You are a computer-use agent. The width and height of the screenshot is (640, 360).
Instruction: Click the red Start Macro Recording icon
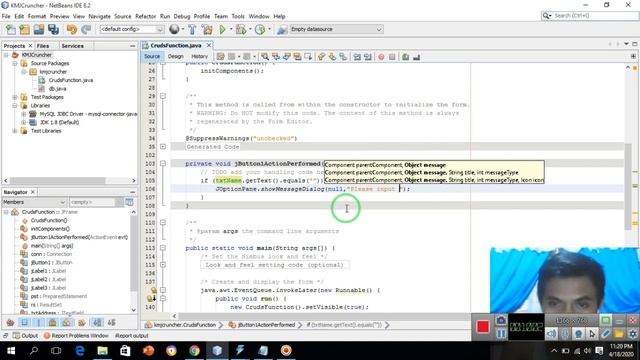[x=381, y=57]
